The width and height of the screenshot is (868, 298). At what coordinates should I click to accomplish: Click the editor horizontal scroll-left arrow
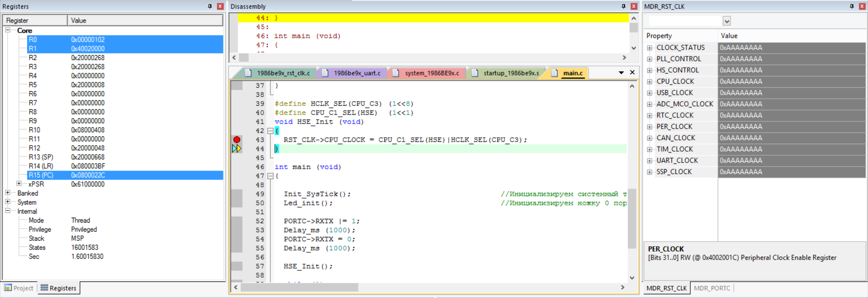pos(236,287)
